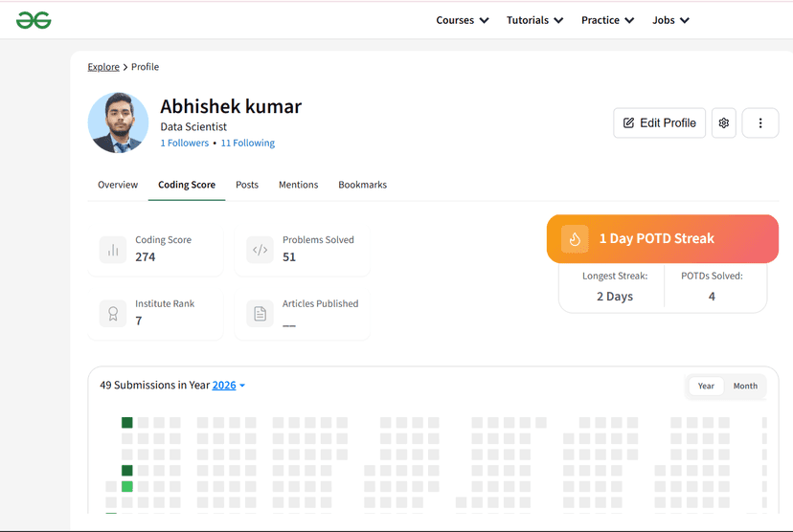Switch heatmap to Year view
The height and width of the screenshot is (532, 793).
(x=706, y=387)
